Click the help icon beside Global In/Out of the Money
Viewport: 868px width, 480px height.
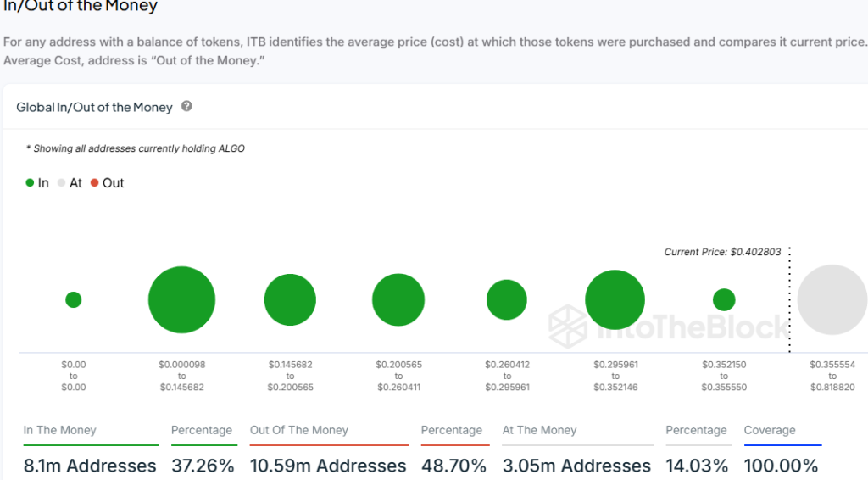click(186, 107)
